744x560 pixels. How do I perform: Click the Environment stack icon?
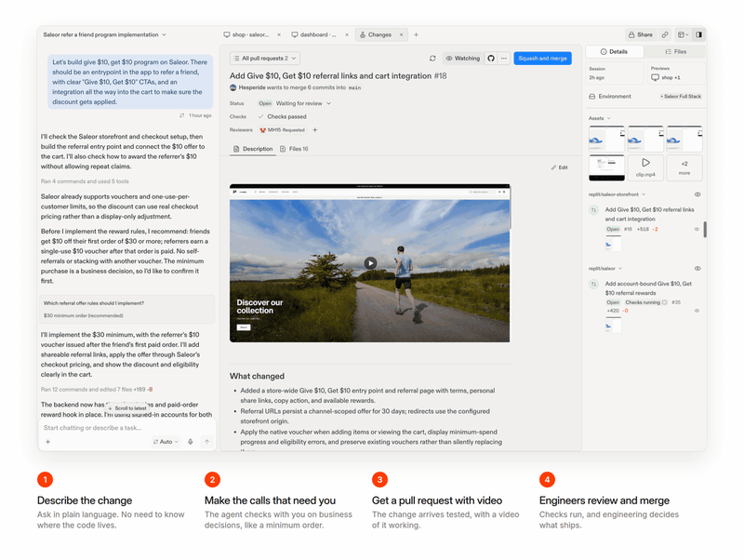click(592, 97)
